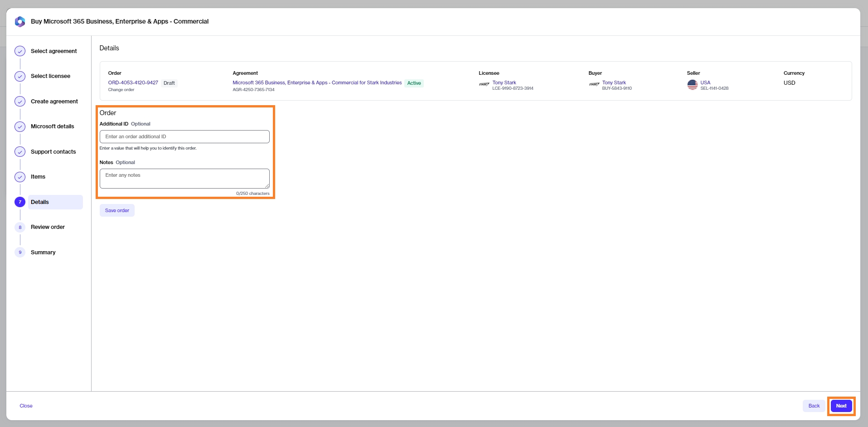868x427 pixels.
Task: Click the Stark logo beside Licensee name
Action: point(484,85)
